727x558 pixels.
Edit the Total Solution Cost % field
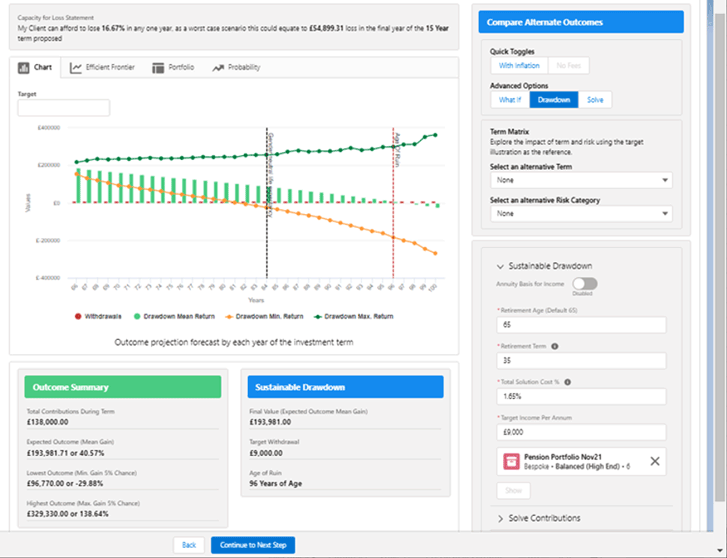coord(581,396)
